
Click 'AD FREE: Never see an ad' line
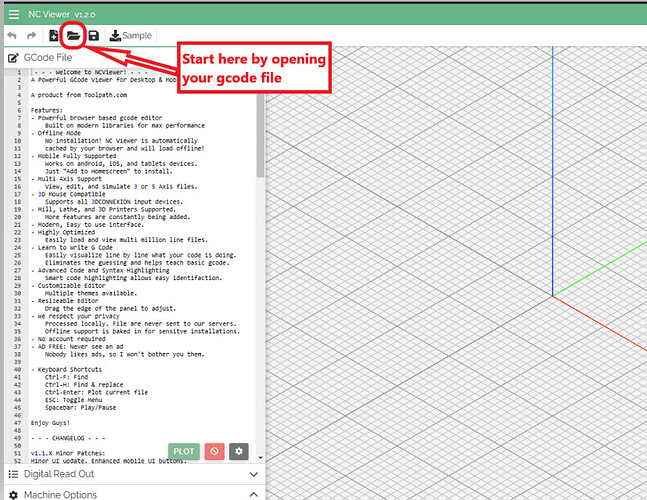(x=77, y=347)
